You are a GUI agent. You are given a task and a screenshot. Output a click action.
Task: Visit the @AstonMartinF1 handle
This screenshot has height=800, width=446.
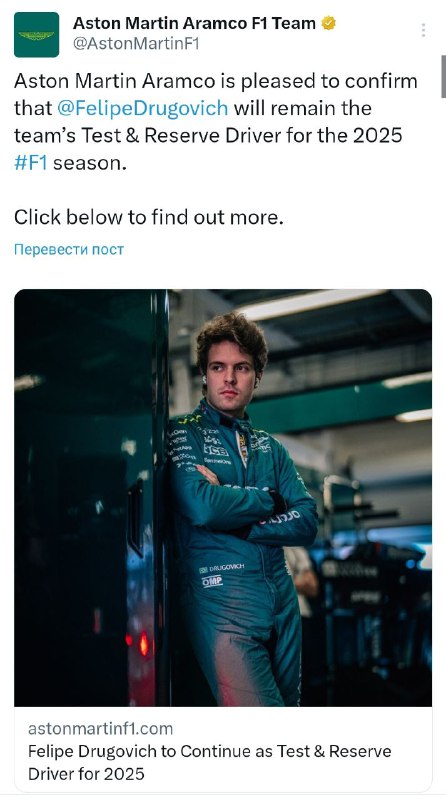[x=136, y=44]
